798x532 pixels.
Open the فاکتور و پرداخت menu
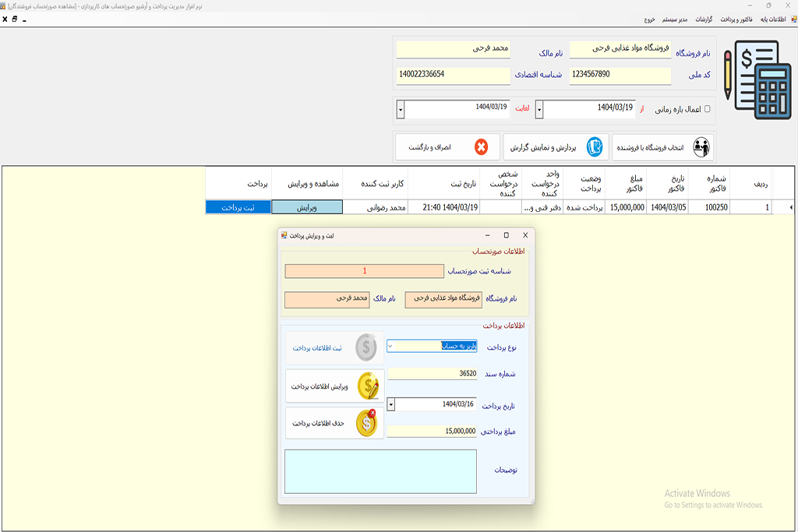pyautogui.click(x=736, y=19)
